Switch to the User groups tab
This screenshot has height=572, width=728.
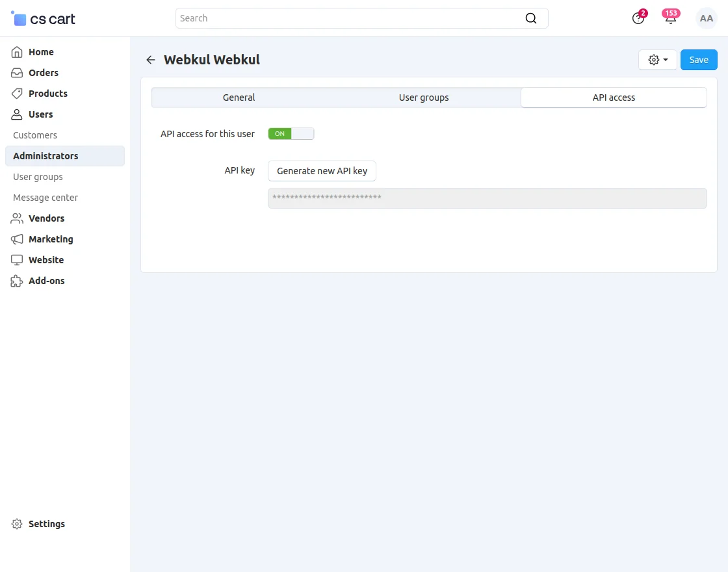point(423,97)
